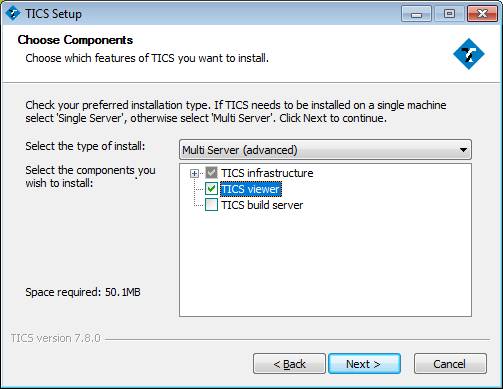
Task: Cancel the TICS installation
Action: [x=450, y=364]
